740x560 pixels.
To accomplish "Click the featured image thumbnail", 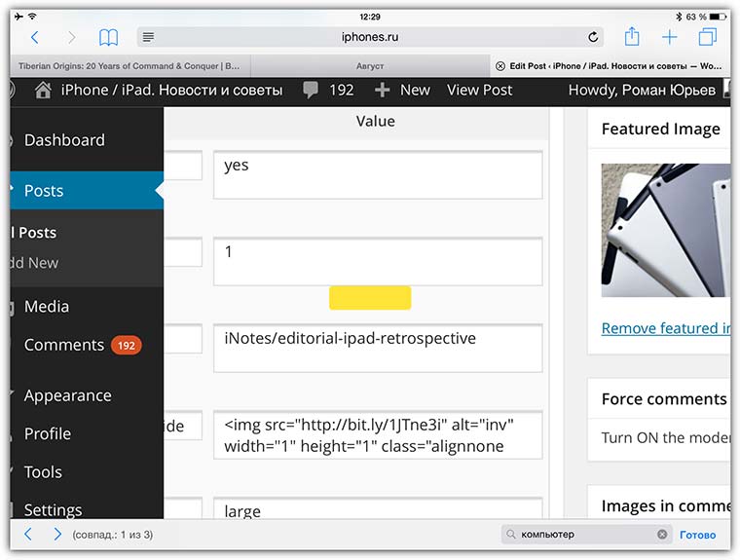I will pyautogui.click(x=665, y=231).
